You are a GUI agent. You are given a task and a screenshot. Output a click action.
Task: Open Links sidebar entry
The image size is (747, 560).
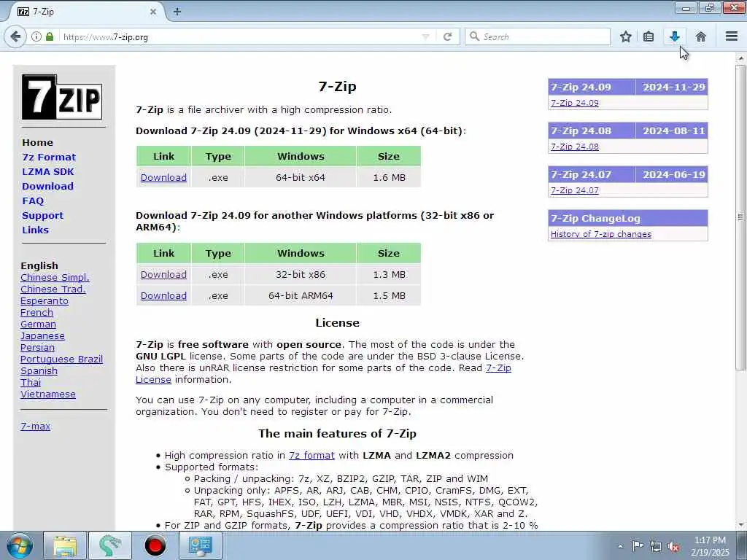click(x=35, y=230)
